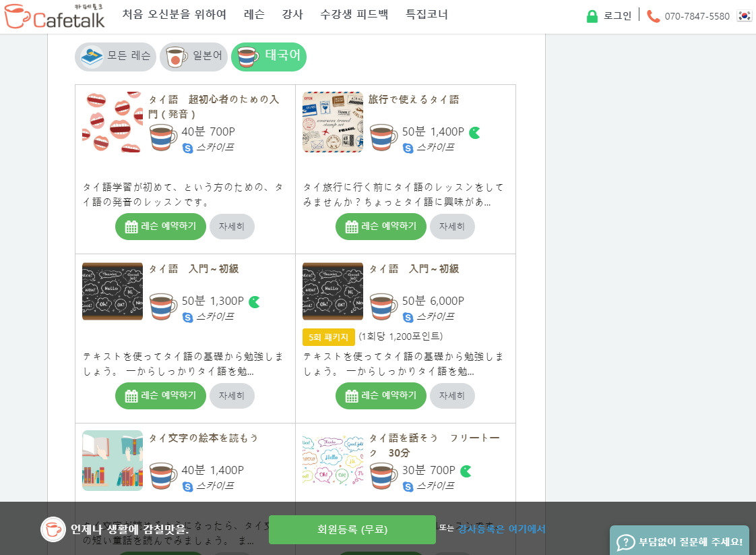Click the orange phone icon
Image resolution: width=756 pixels, height=555 pixels.
(x=653, y=16)
